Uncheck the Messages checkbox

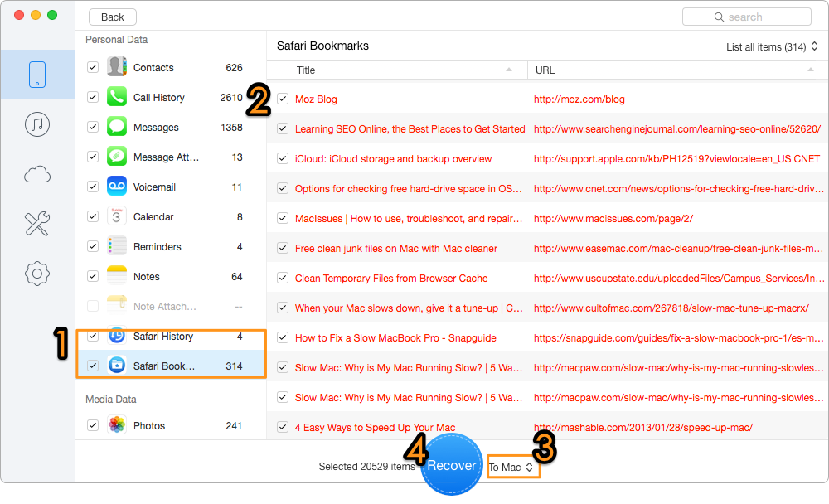coord(93,127)
